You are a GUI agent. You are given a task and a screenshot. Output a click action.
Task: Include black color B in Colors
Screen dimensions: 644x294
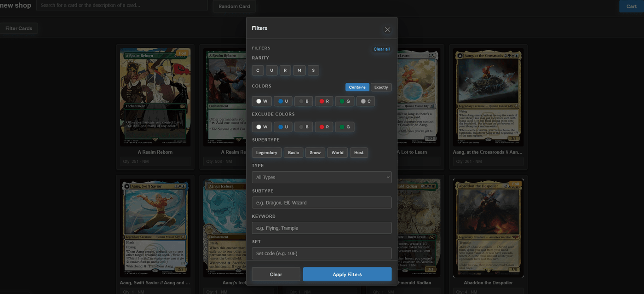[x=304, y=101]
